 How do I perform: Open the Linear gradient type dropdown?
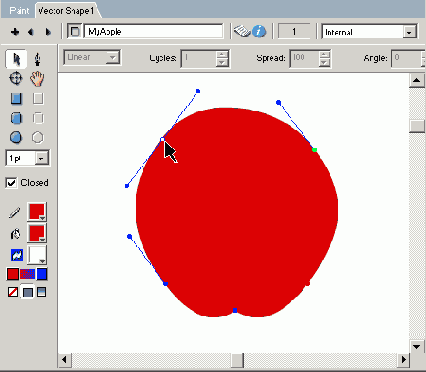coord(113,57)
